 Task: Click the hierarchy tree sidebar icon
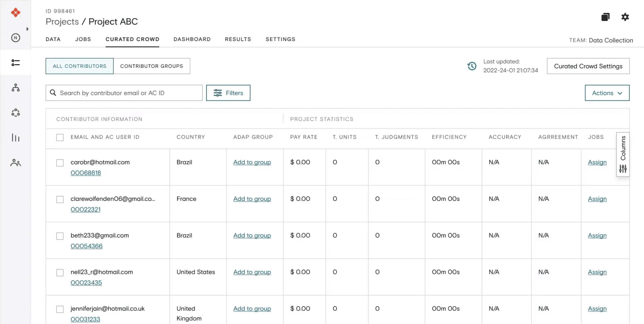click(16, 88)
